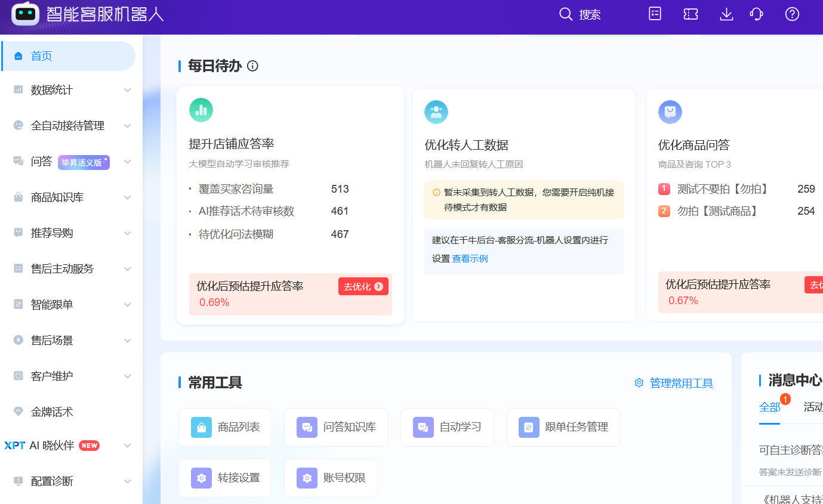823x504 pixels.
Task: Click the download icon in header
Action: point(726,14)
